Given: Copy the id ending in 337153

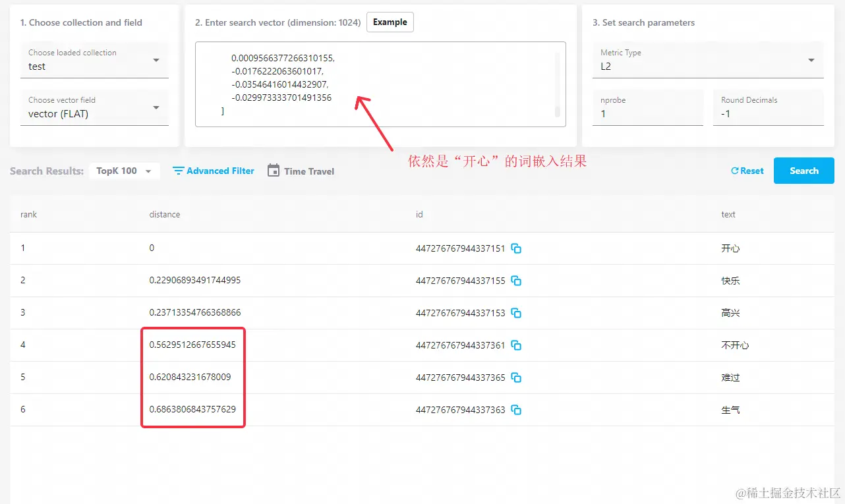Looking at the screenshot, I should point(517,314).
